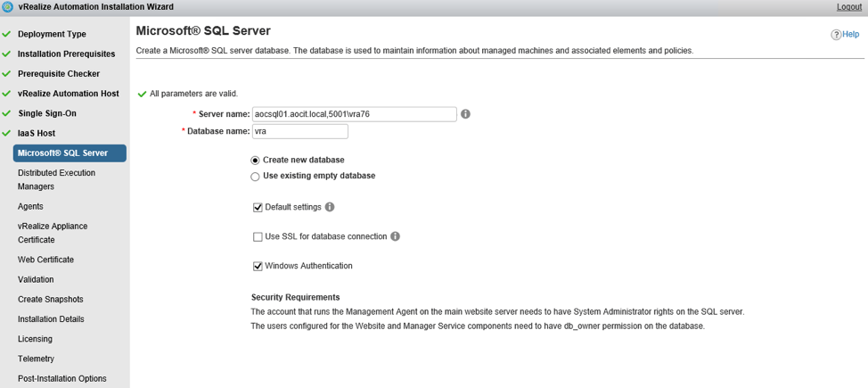Open the Help link
868x388 pixels.
coord(851,35)
